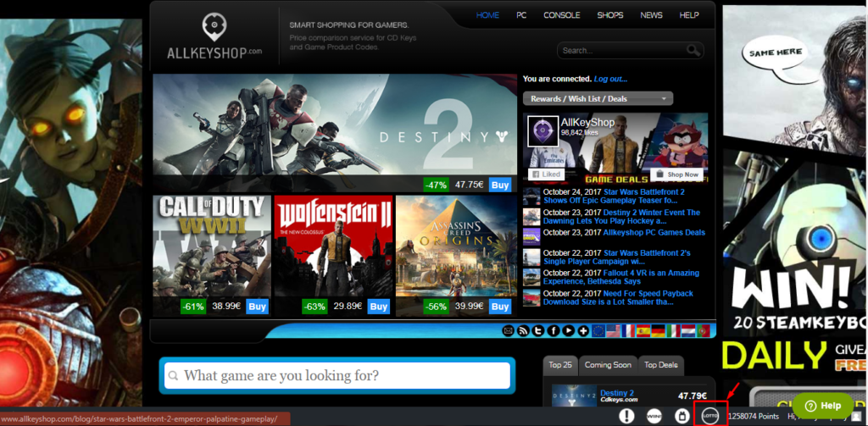Open the Wolfenstein II game thumbnail
The width and height of the screenshot is (868, 426).
pyautogui.click(x=332, y=246)
